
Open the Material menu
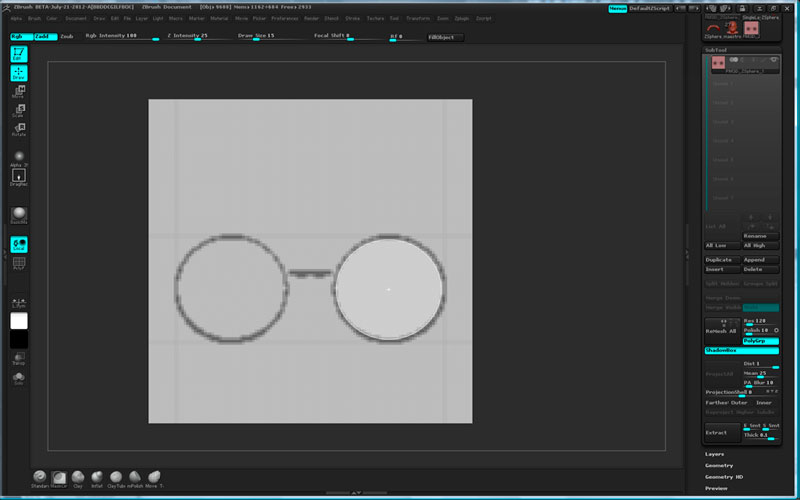[219, 18]
